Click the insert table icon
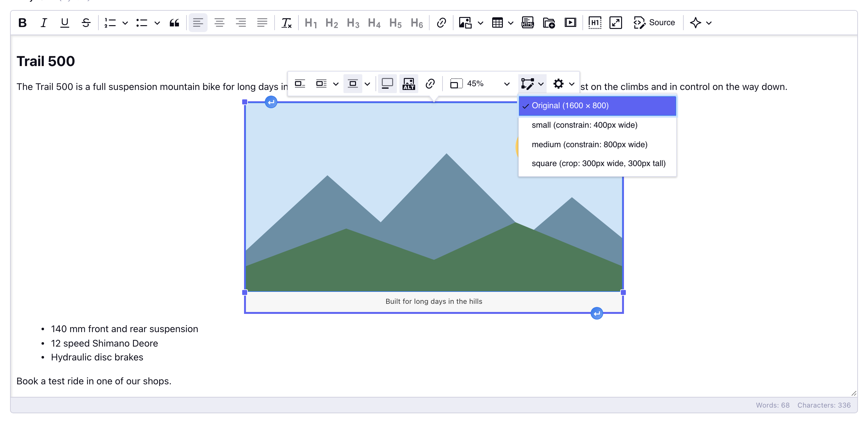Viewport: 868px width, 423px height. 497,23
